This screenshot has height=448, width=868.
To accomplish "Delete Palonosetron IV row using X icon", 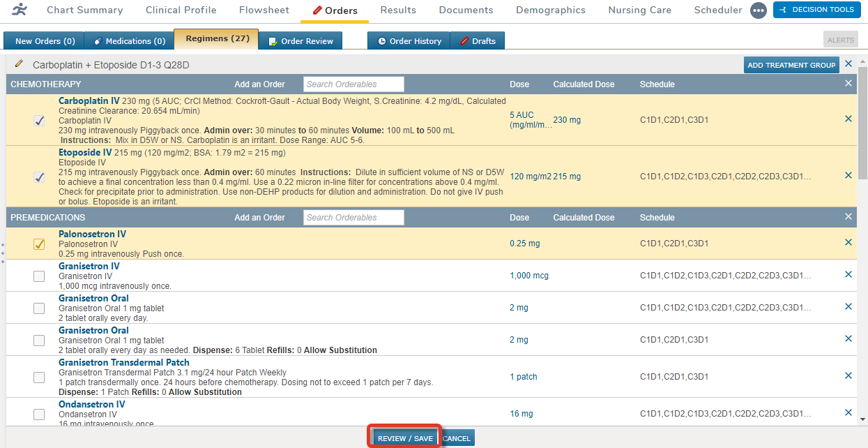I will click(x=848, y=243).
